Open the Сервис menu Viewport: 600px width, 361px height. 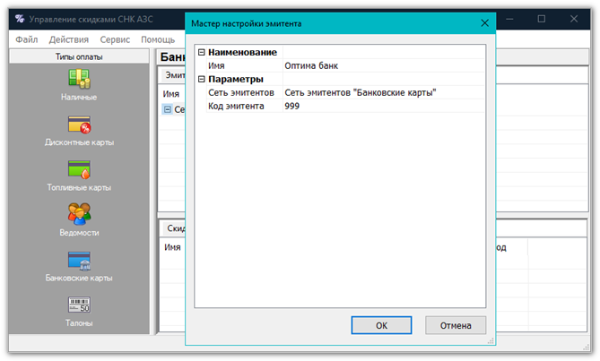(x=115, y=39)
